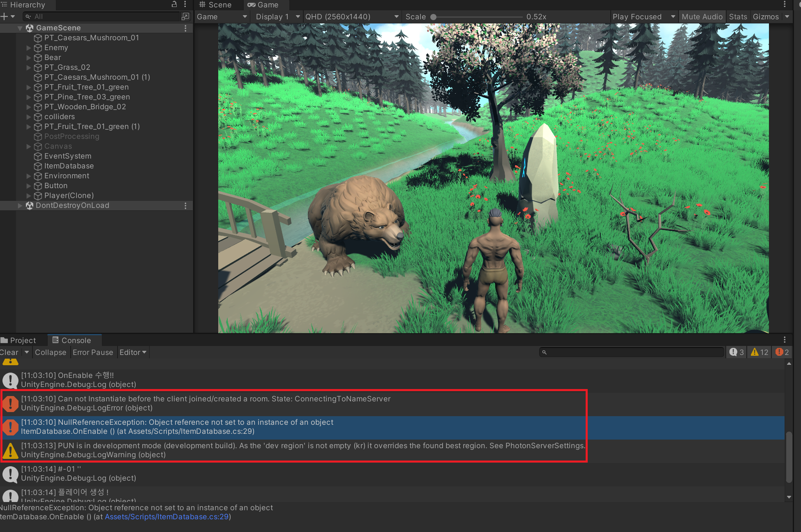
Task: Toggle the Stats overlay button
Action: point(738,17)
